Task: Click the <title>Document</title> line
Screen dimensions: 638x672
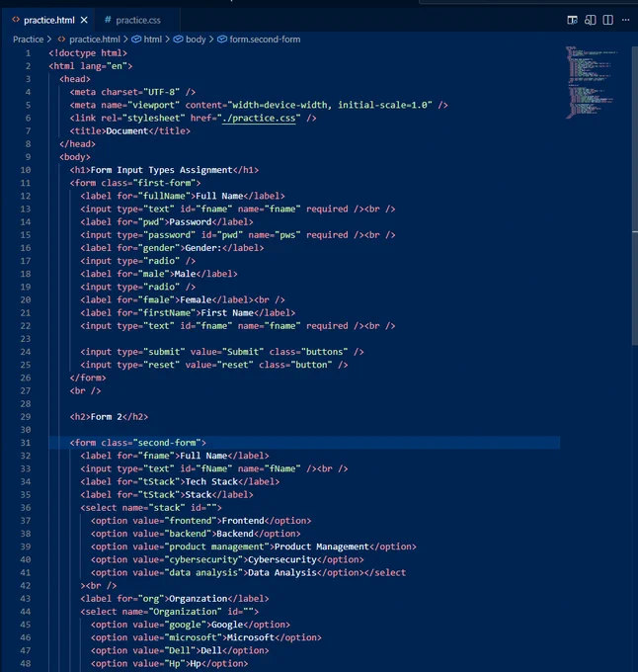Action: (129, 131)
